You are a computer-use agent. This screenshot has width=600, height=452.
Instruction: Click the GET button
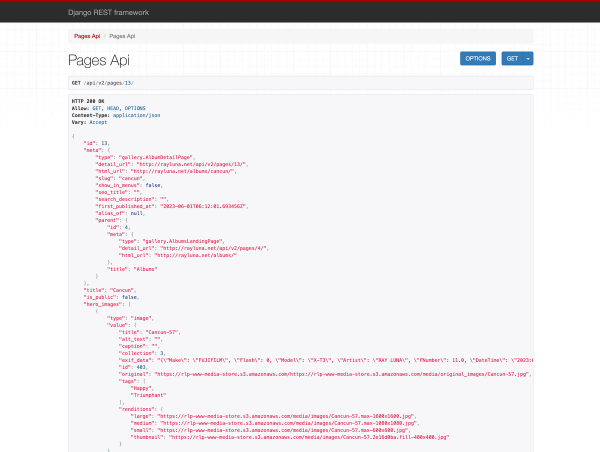pyautogui.click(x=512, y=59)
